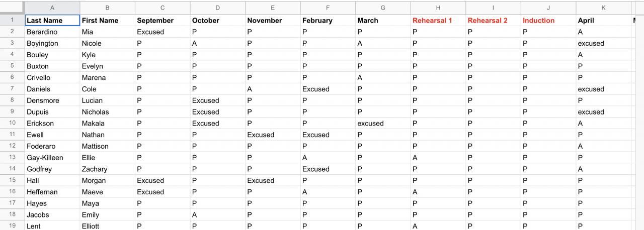Select column F header
Screen dimensions: 644x230
[x=328, y=8]
